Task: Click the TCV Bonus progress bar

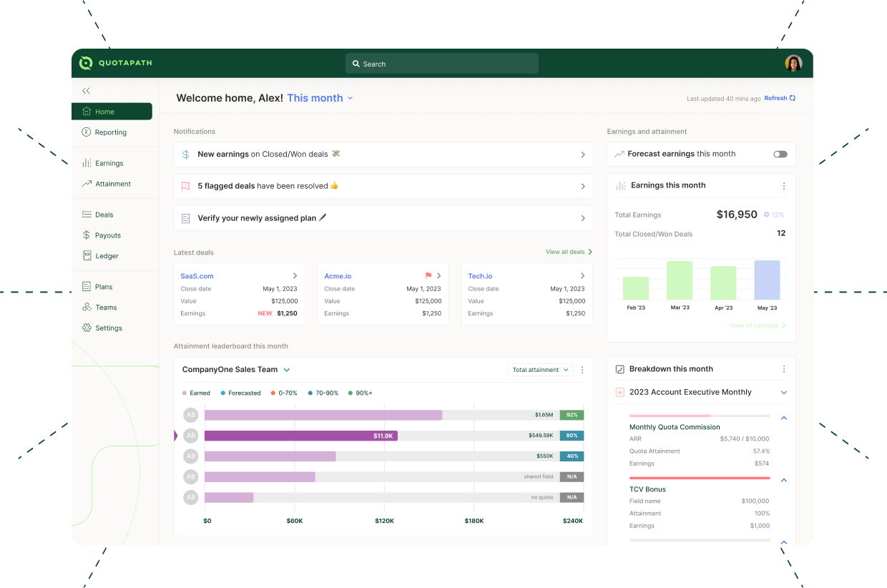Action: (x=700, y=478)
